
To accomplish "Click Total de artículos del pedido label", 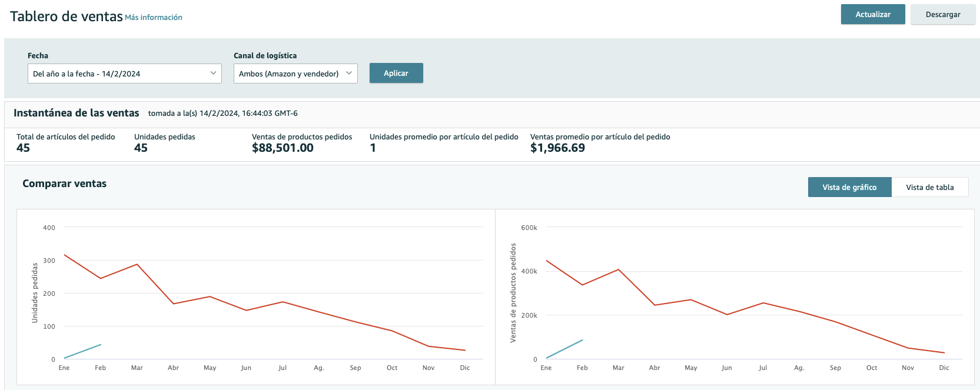I will (66, 136).
